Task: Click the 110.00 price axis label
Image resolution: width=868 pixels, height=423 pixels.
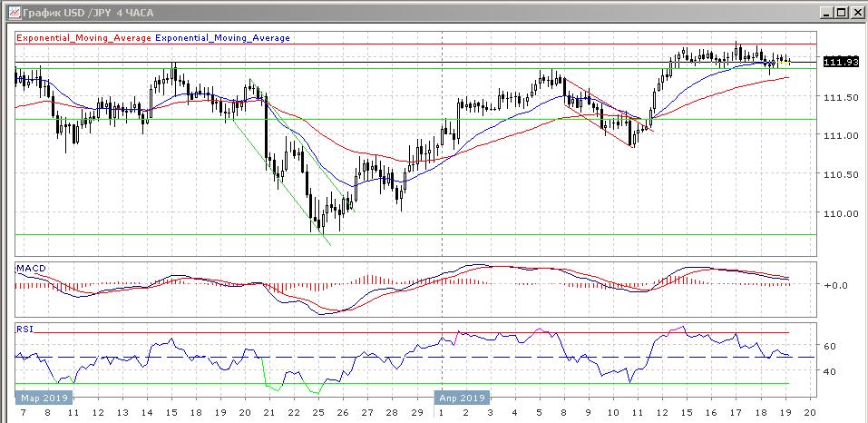Action: click(x=843, y=213)
